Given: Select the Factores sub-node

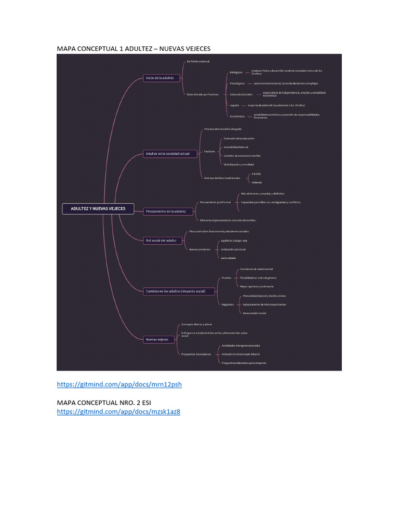Looking at the screenshot, I should [209, 151].
